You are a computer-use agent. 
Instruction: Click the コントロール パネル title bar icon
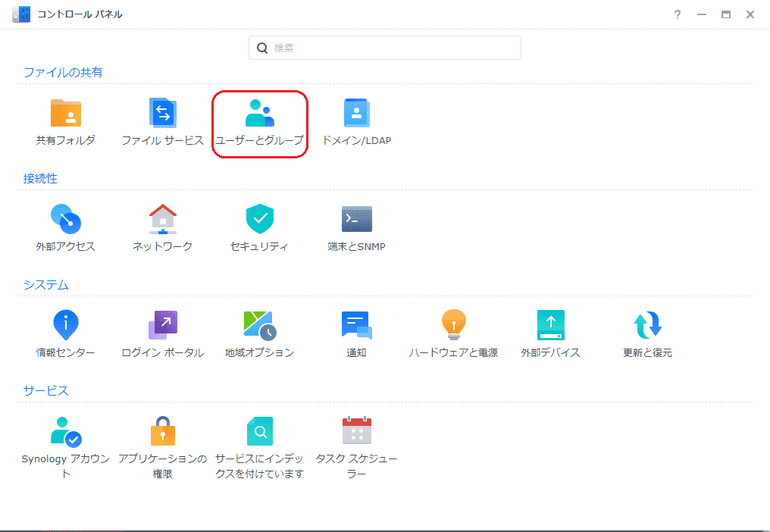click(21, 14)
